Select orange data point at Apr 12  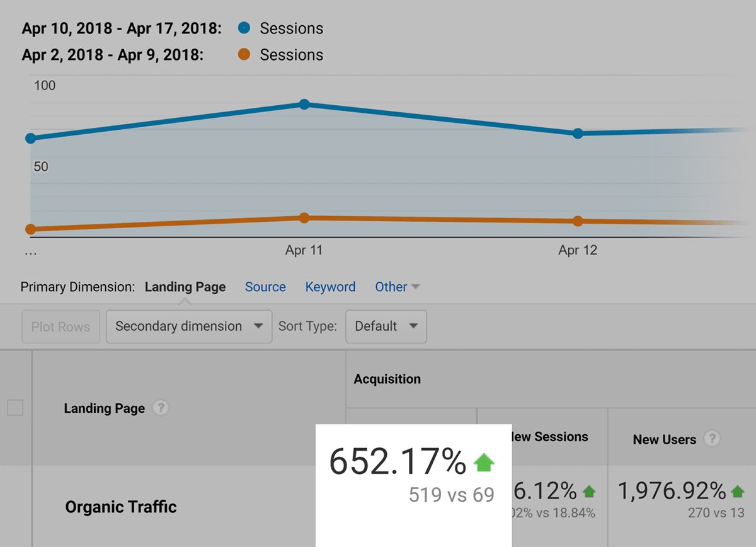(x=578, y=221)
